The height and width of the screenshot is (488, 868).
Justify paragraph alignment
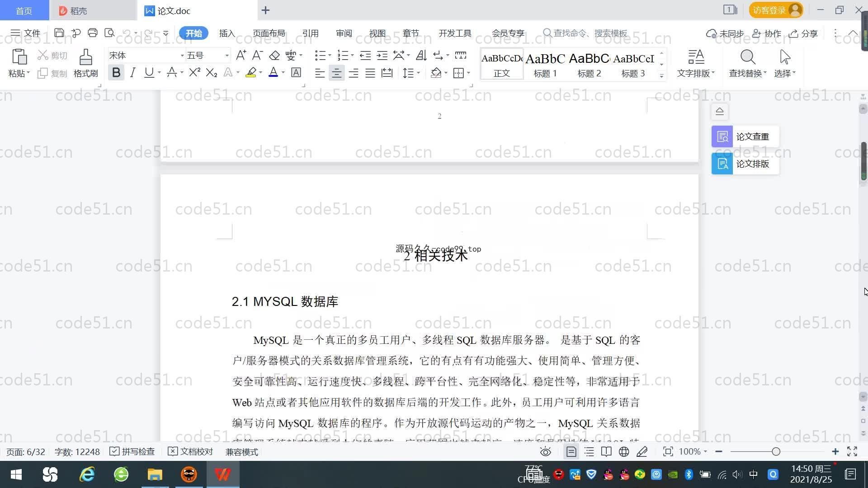370,73
